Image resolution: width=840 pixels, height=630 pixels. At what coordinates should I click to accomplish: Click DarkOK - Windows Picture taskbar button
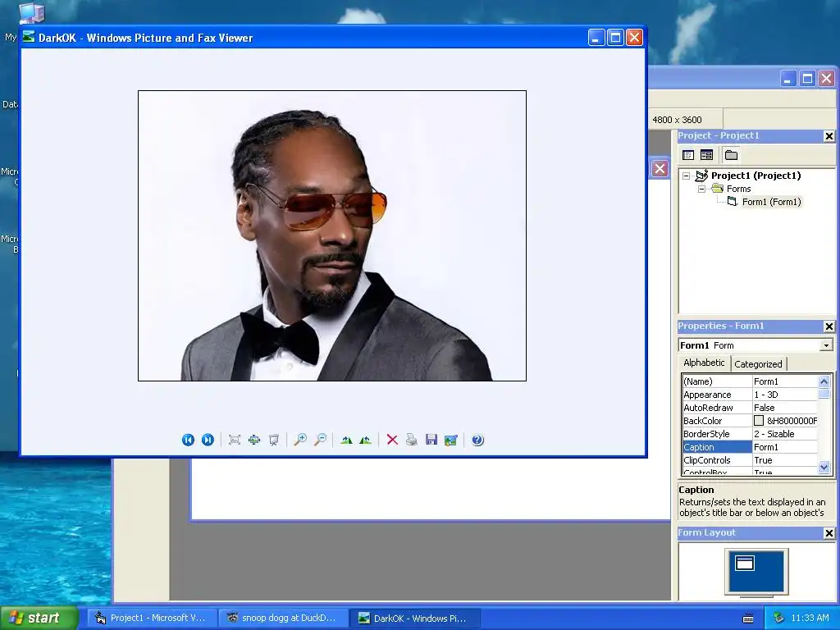click(414, 619)
